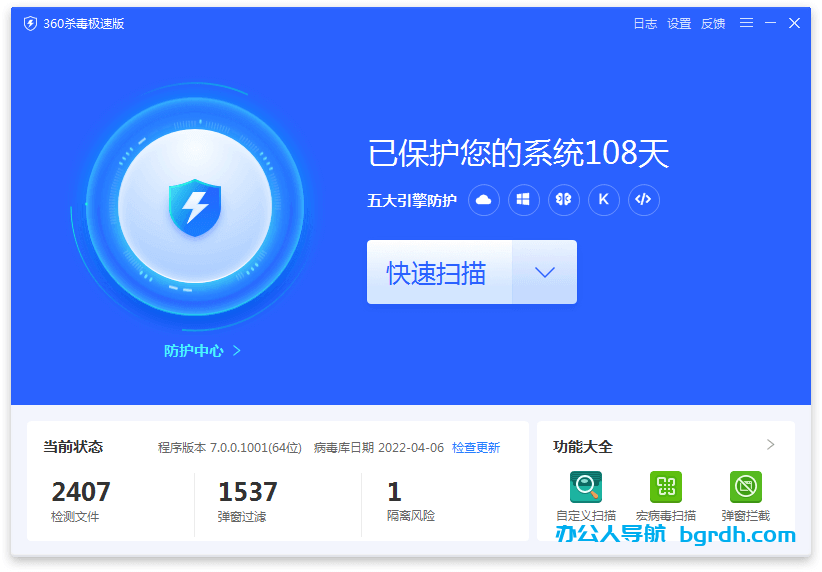This screenshot has height=572, width=822.
Task: Click the 360 shield logo in title bar
Action: (x=30, y=24)
